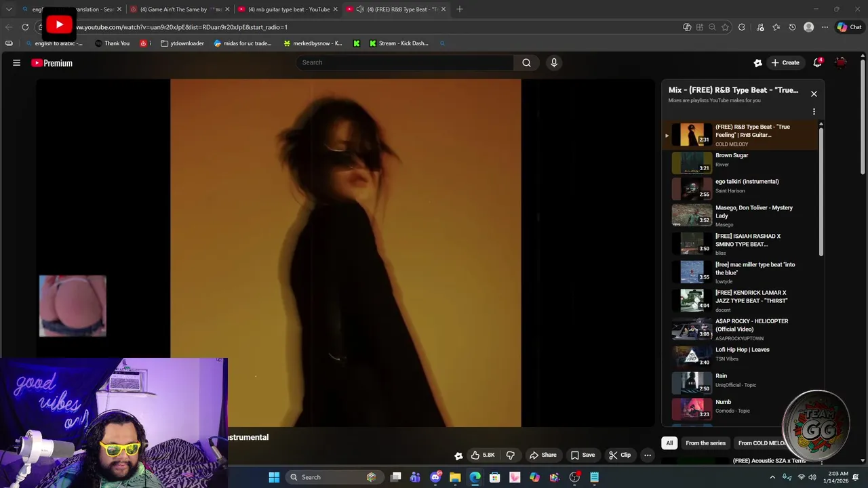Open the Mix playlist three-dot menu
The height and width of the screenshot is (488, 868).
814,112
